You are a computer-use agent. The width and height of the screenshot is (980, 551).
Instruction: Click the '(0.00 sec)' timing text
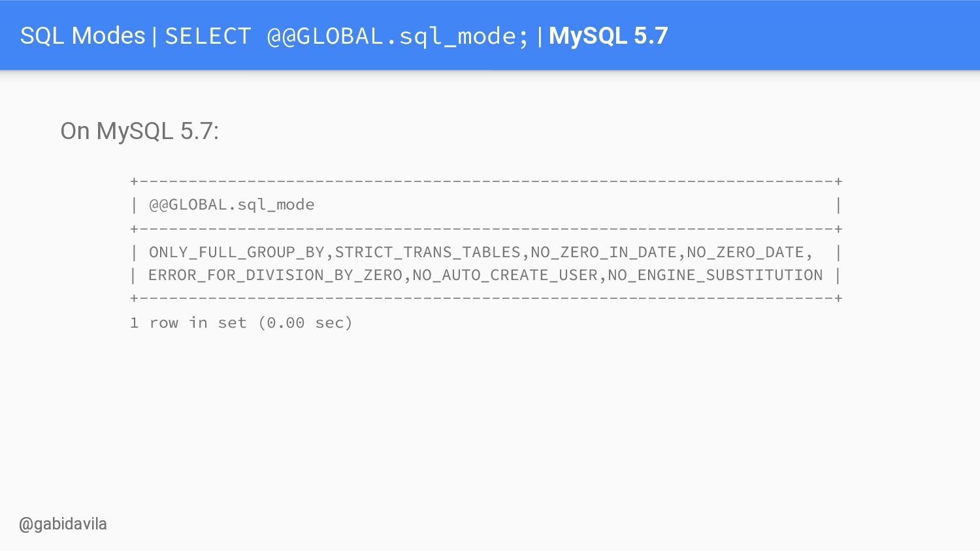pos(305,323)
